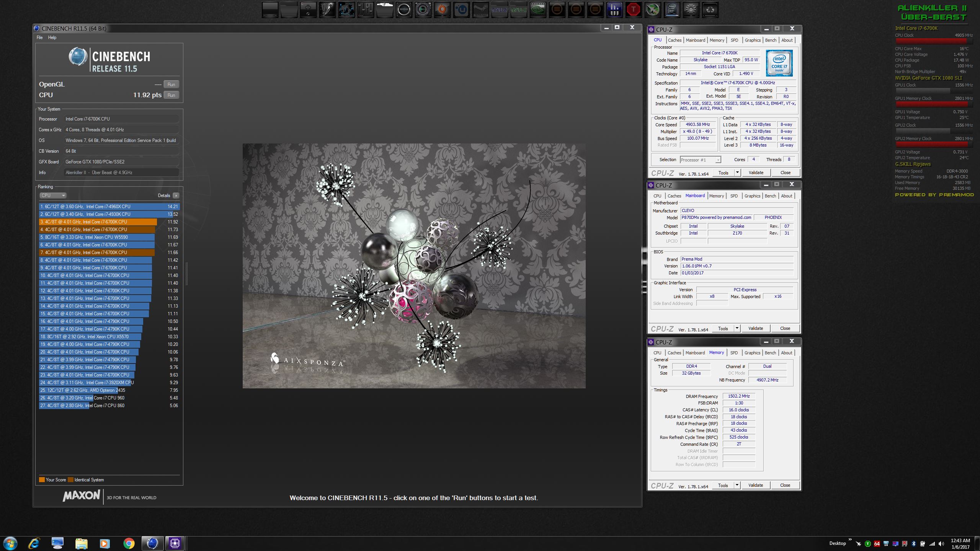This screenshot has height=551, width=980.
Task: Click the game controller dock icon
Action: click(x=308, y=10)
